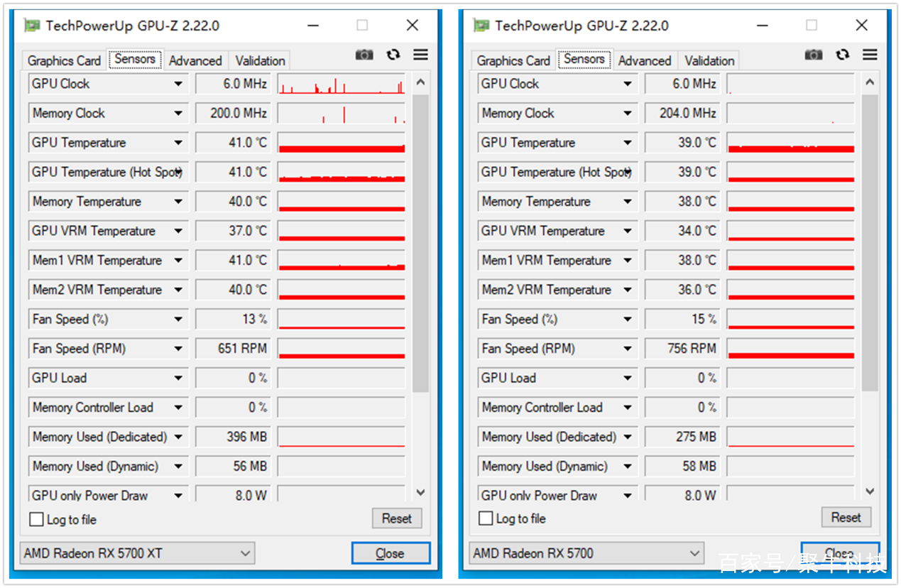Open the Graphics Card tab in left window
Image resolution: width=901 pixels, height=588 pixels.
pos(62,60)
